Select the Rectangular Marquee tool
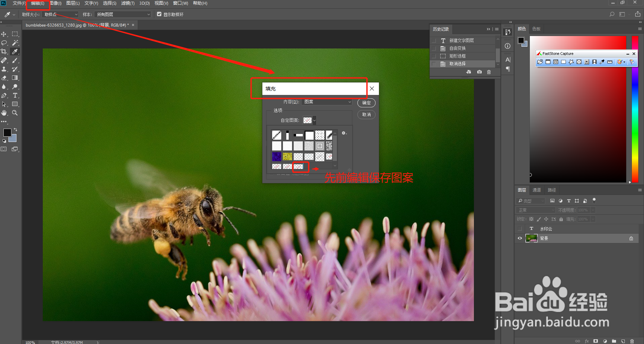This screenshot has width=644, height=344. click(x=15, y=34)
